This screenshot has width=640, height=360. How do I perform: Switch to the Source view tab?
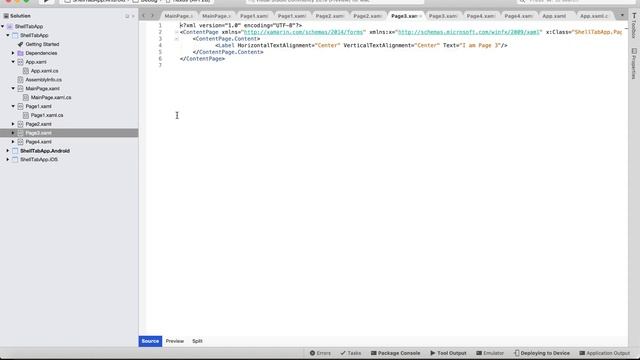point(150,341)
